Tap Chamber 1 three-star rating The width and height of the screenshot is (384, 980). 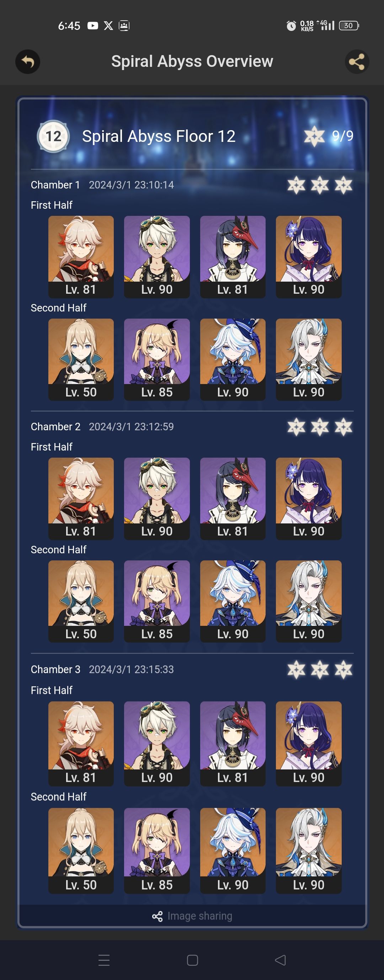tap(320, 185)
